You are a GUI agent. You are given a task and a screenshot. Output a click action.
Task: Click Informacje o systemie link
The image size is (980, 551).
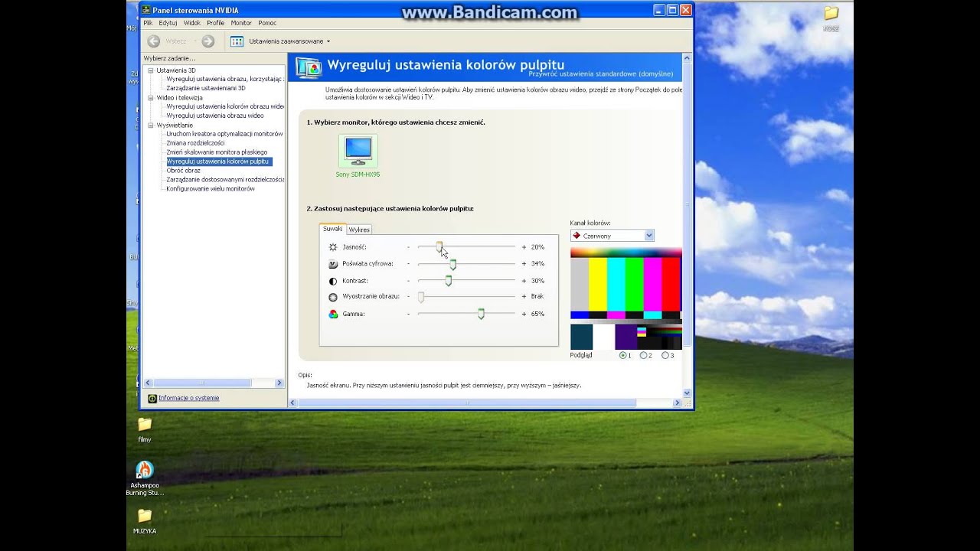(x=188, y=398)
